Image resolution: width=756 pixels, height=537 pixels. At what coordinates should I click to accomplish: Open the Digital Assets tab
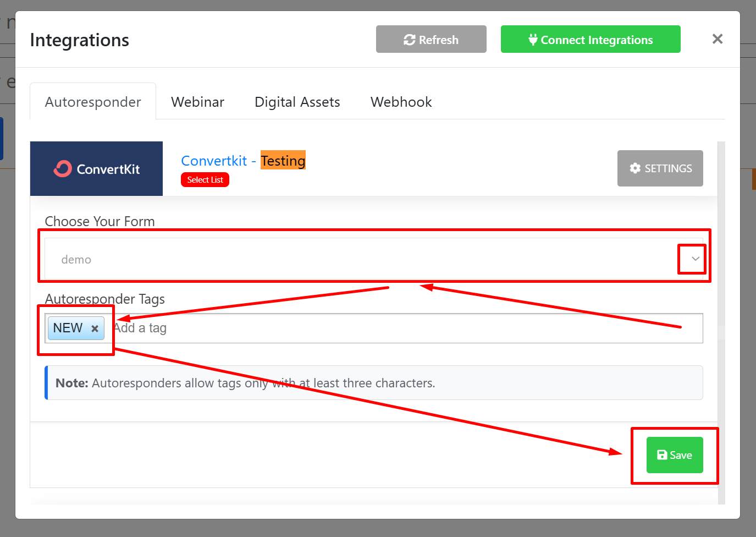[x=297, y=102]
